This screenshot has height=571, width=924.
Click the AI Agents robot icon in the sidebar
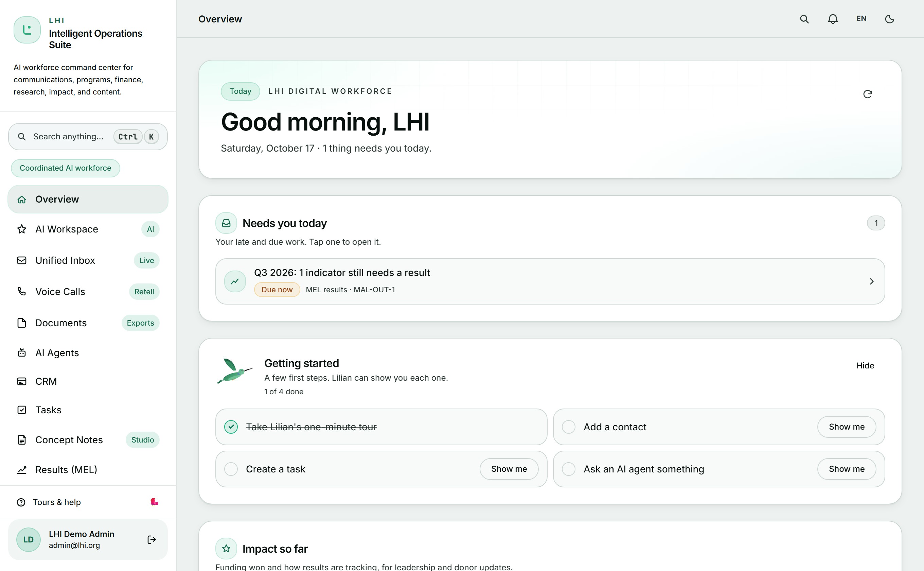click(x=22, y=353)
